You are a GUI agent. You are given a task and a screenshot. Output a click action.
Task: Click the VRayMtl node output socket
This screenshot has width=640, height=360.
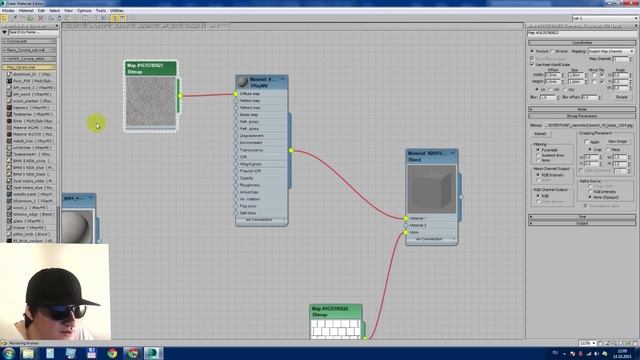coord(291,151)
